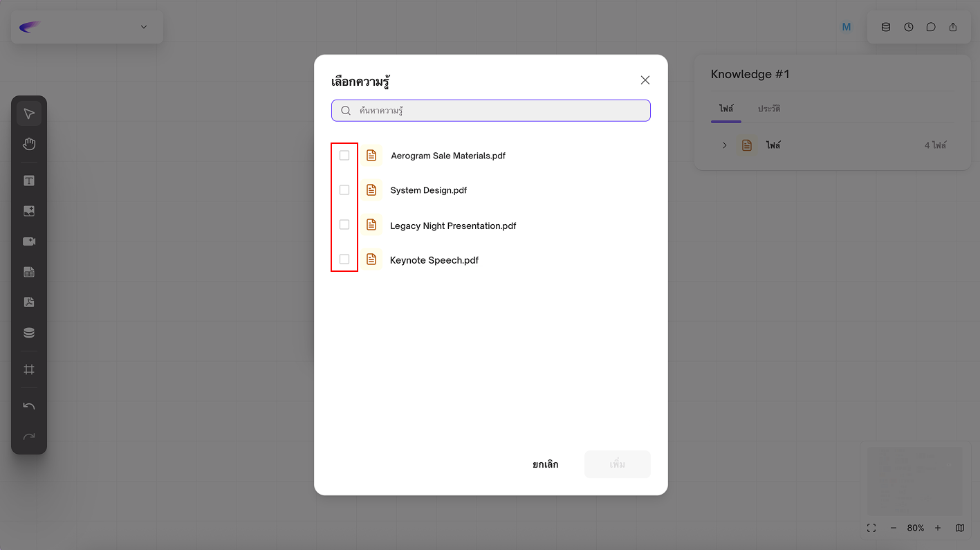This screenshot has height=550, width=980.
Task: Select the hand pan tool
Action: 29,144
